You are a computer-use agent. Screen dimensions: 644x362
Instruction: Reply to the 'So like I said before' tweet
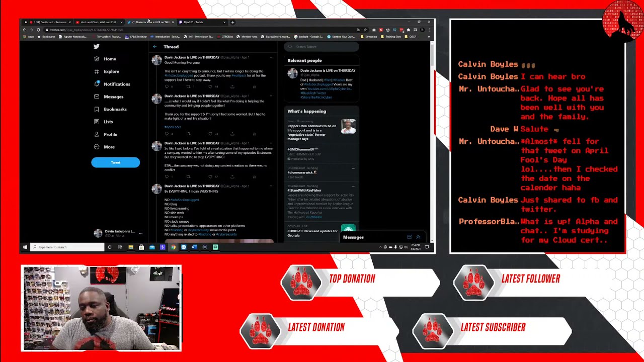(167, 176)
